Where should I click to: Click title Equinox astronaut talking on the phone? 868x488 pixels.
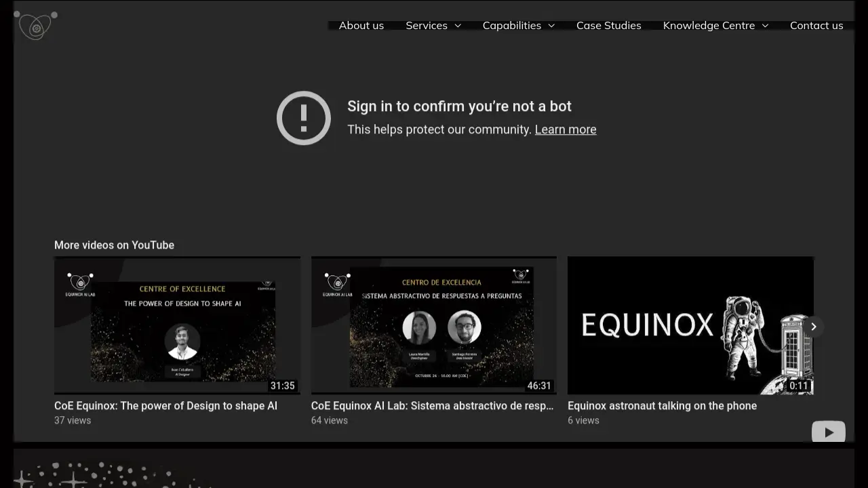662,405
